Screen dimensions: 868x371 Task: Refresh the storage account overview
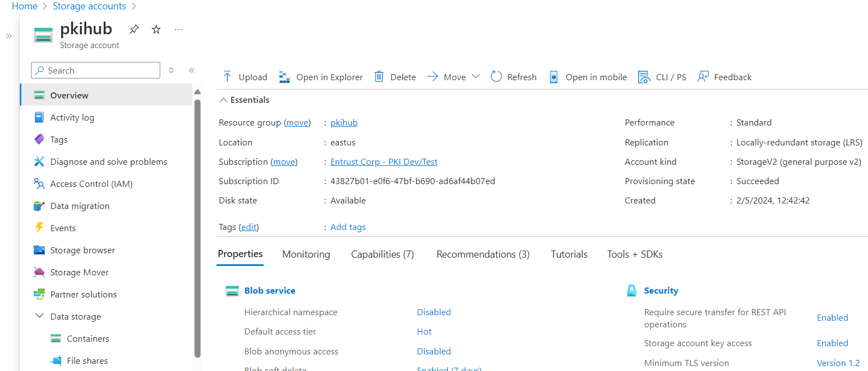(x=514, y=77)
